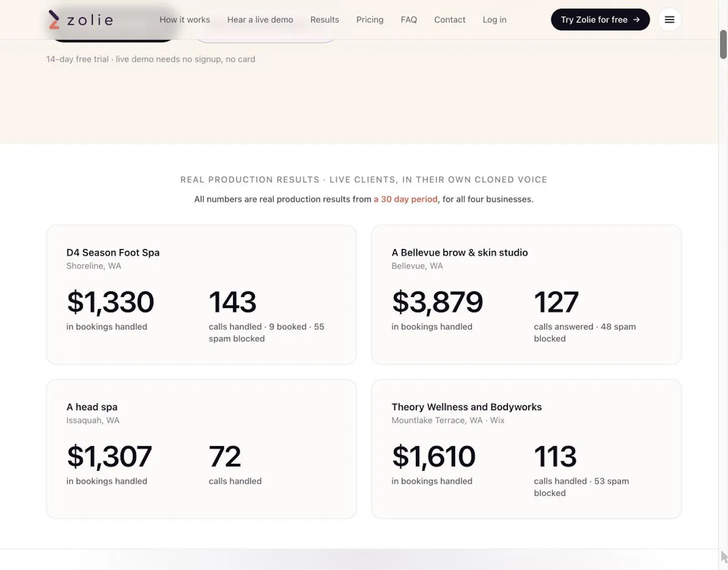This screenshot has width=728, height=570.
Task: Open the Pricing page link
Action: pos(370,20)
